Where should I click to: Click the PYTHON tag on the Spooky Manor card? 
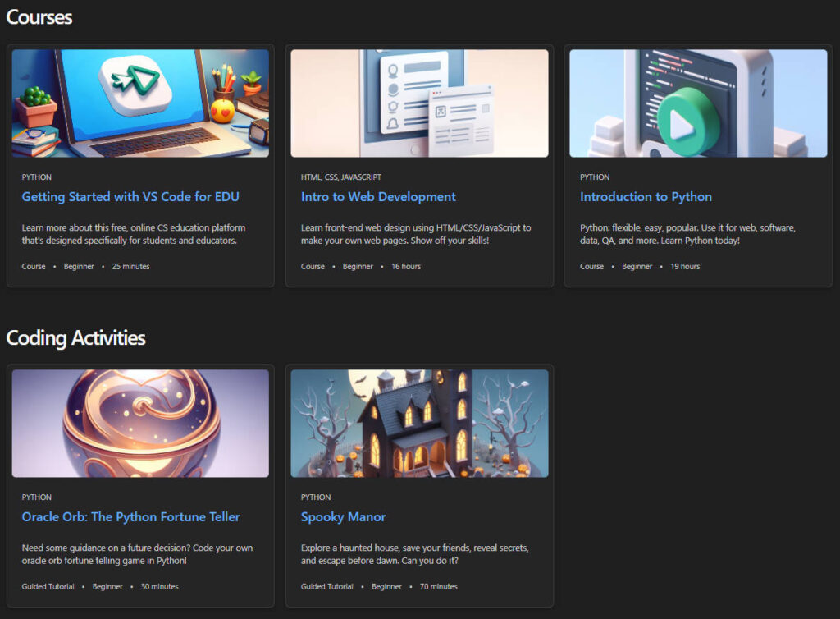(315, 497)
